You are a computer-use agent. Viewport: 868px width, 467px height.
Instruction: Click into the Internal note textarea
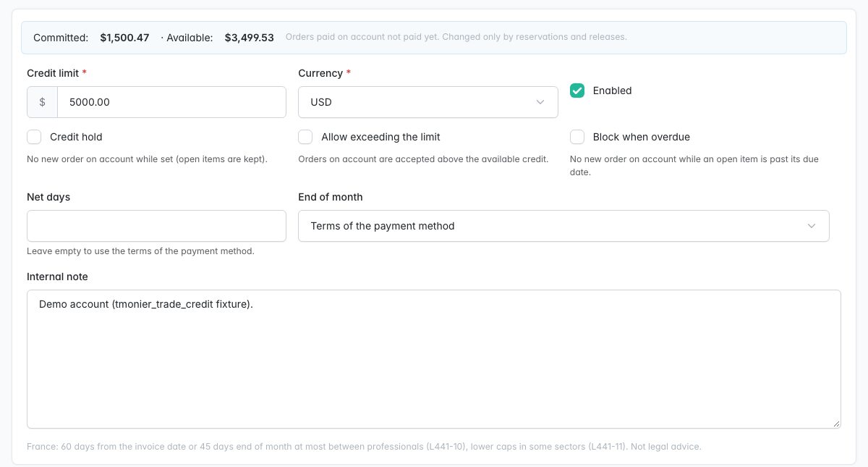coord(434,359)
